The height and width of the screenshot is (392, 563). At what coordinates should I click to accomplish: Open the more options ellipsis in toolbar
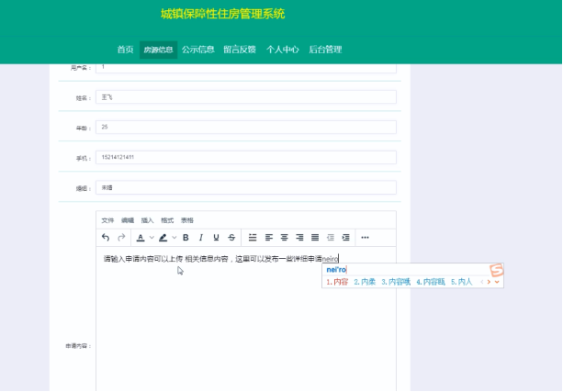(x=365, y=238)
